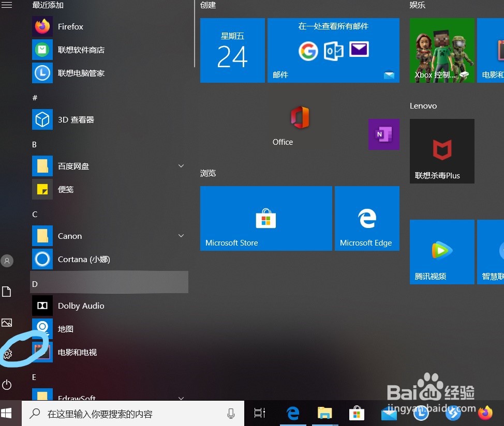
Task: Expand the Canon folder
Action: click(181, 236)
